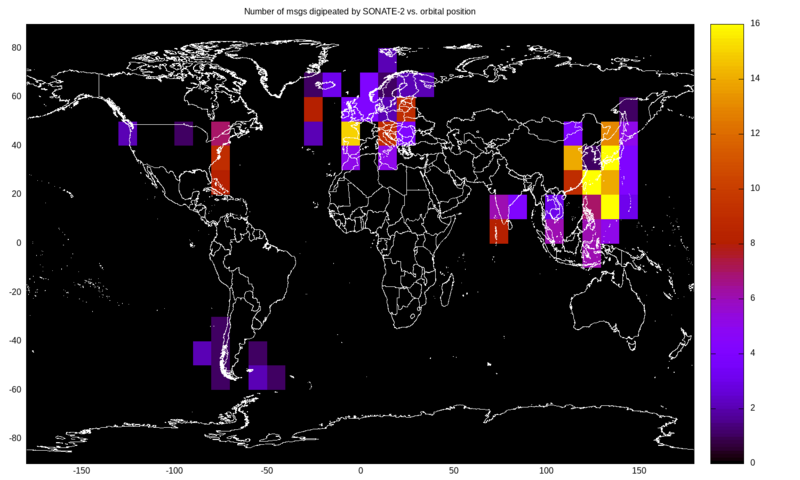Click the y-axis tick label 80

pyautogui.click(x=17, y=48)
